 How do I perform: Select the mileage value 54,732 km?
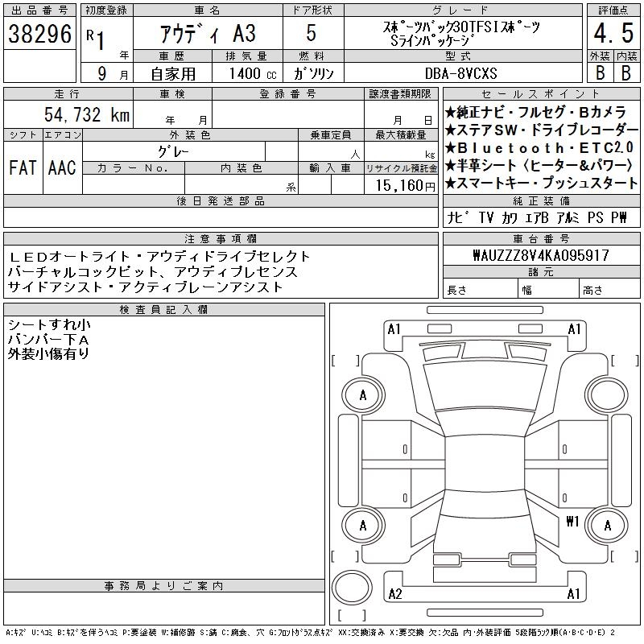pos(87,114)
